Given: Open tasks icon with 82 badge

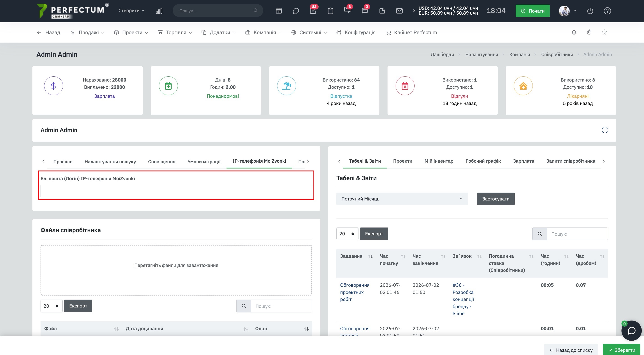Looking at the screenshot, I should [x=313, y=11].
